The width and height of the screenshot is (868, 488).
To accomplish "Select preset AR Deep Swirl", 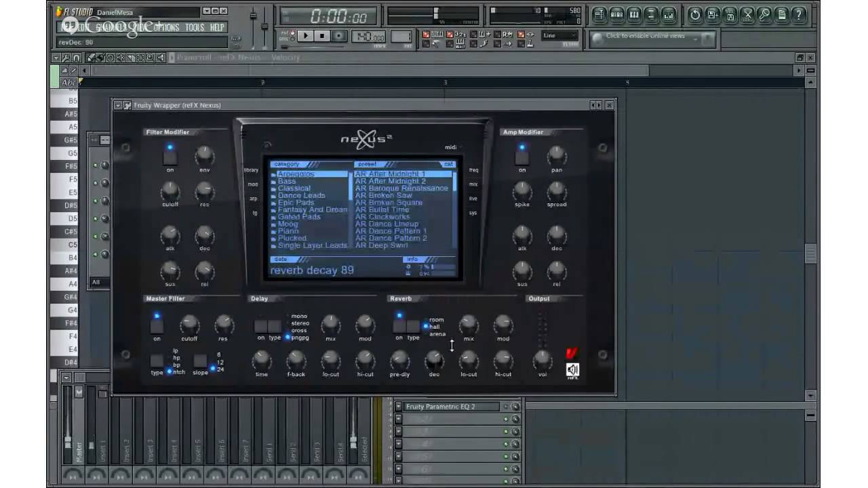I will pos(380,245).
